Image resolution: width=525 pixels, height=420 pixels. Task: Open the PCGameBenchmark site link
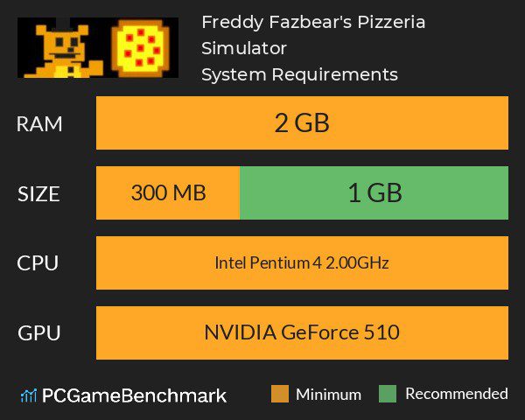tap(133, 395)
